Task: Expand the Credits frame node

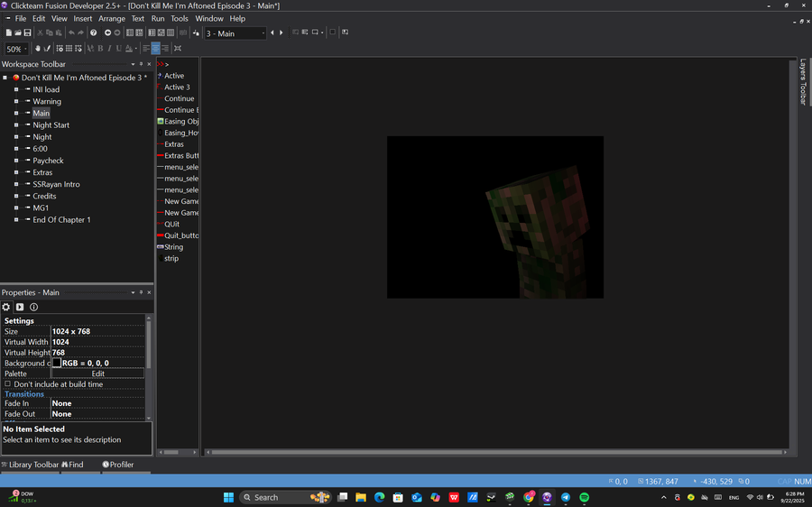Action: tap(16, 197)
